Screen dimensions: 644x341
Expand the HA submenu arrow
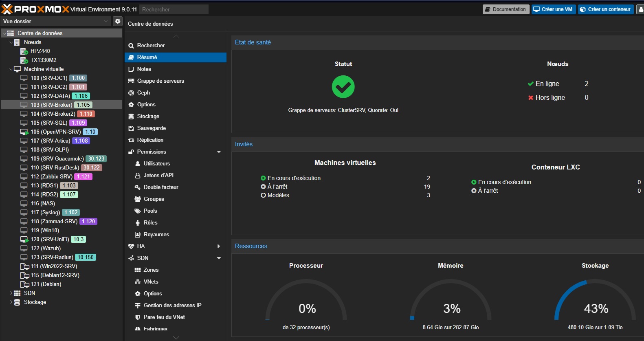(219, 246)
